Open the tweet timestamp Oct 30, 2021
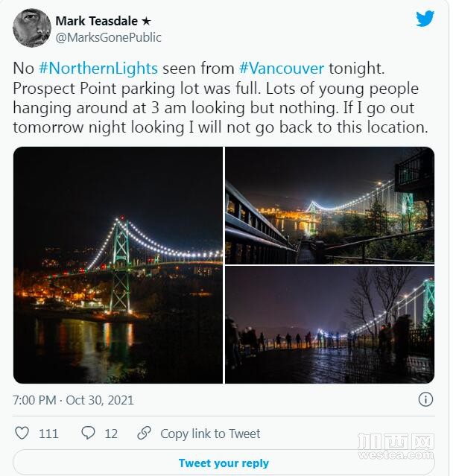 (x=73, y=400)
